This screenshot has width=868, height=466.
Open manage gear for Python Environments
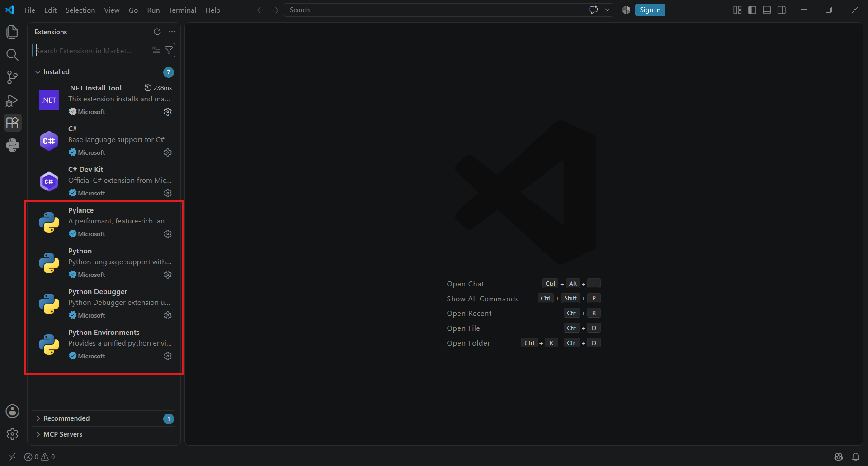click(x=168, y=356)
